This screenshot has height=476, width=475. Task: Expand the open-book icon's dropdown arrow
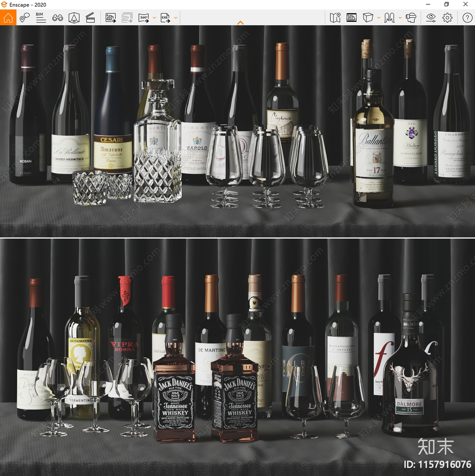[x=400, y=18]
